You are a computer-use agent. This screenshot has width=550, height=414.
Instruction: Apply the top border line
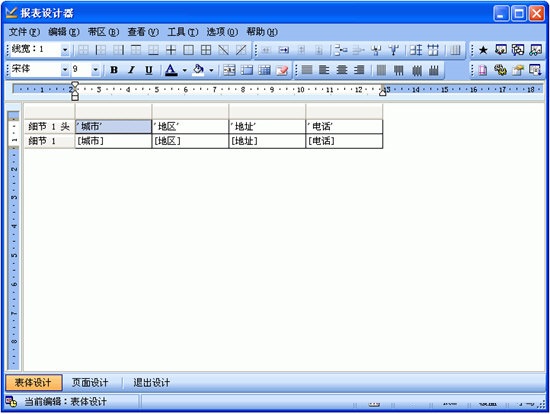(136, 50)
